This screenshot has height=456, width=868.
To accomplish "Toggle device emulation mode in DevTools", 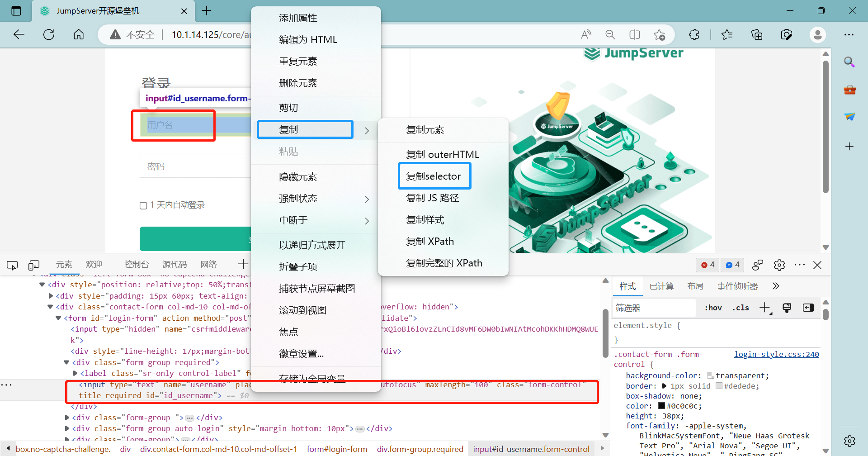I will pos(34,265).
